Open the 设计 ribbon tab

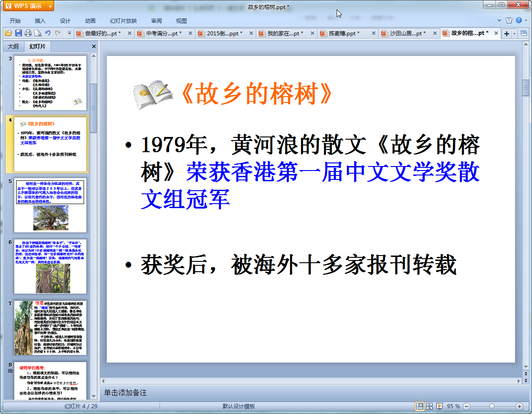[65, 21]
